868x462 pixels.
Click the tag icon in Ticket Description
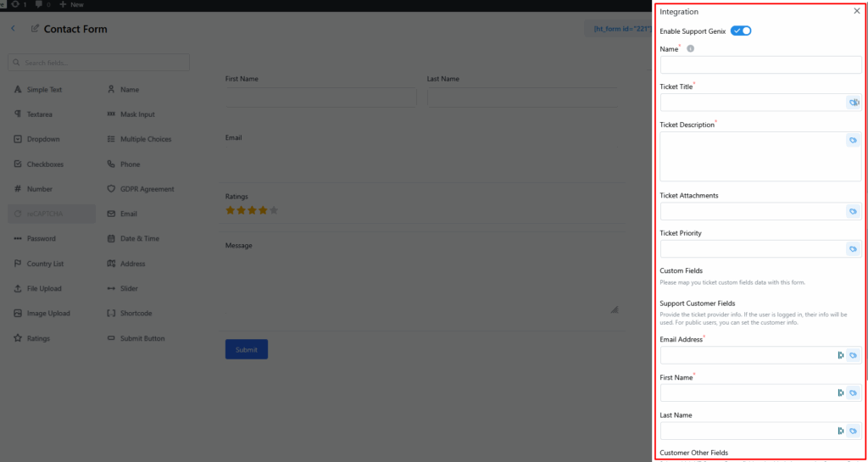(x=853, y=140)
